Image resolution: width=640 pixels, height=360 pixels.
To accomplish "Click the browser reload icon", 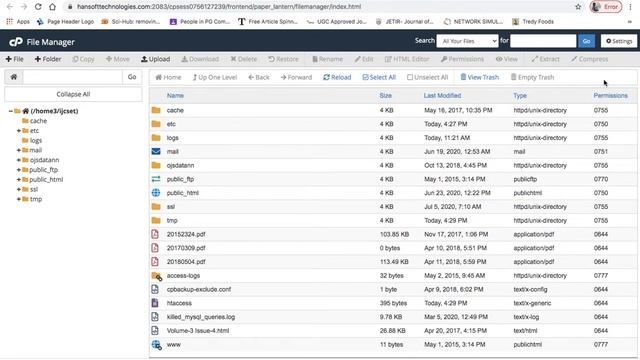I will (38, 7).
